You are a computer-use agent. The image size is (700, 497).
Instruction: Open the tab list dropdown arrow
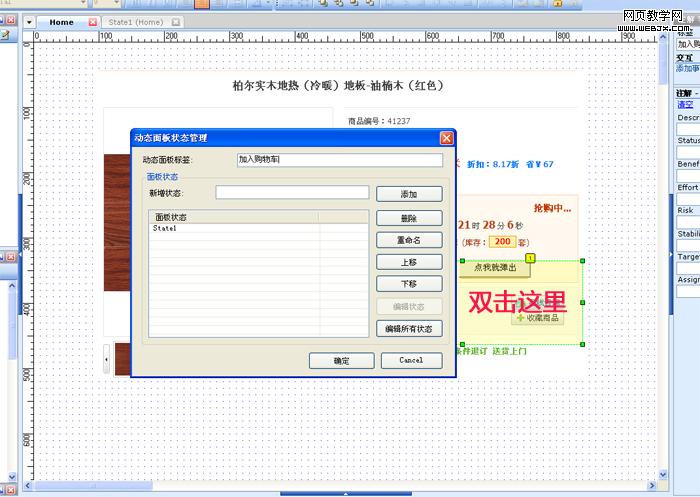(30, 22)
